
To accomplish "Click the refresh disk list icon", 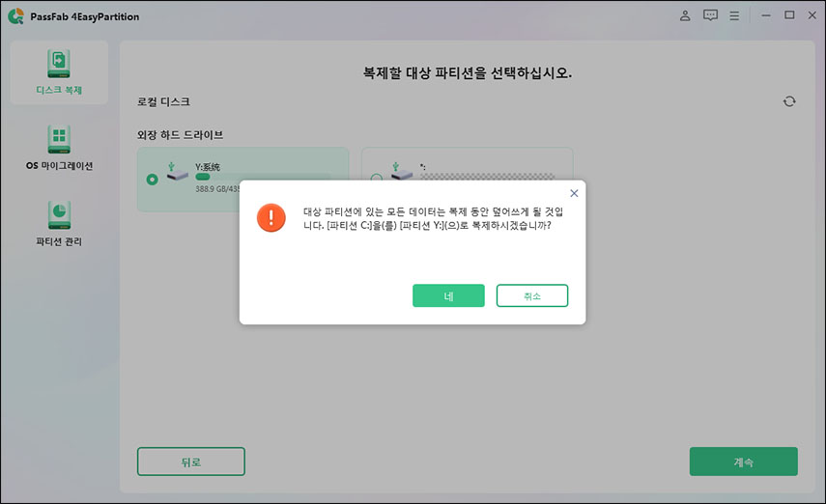I will [789, 101].
